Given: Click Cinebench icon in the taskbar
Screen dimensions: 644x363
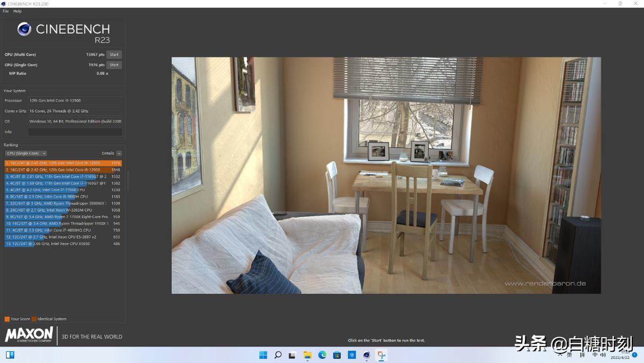Looking at the screenshot, I should point(367,355).
